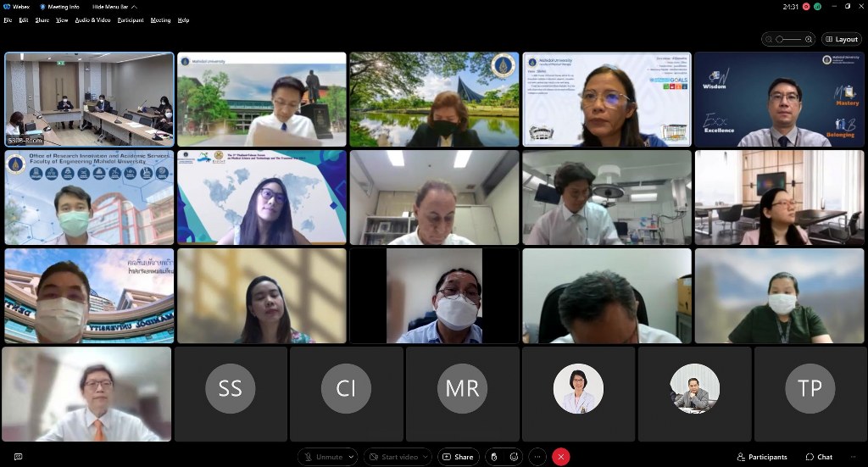Open the more options ellipsis button
Screen dimensions: 868x467
tap(537, 457)
